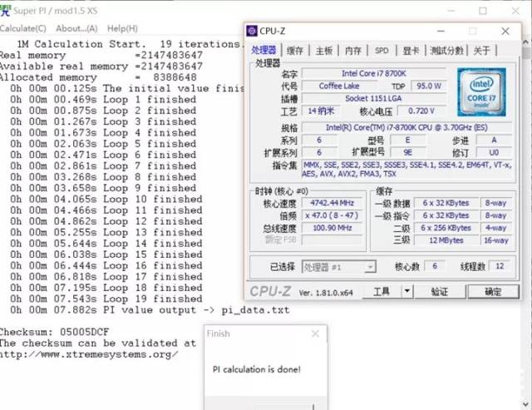
Task: Click the 16-way cache associativity value
Action: click(x=496, y=240)
